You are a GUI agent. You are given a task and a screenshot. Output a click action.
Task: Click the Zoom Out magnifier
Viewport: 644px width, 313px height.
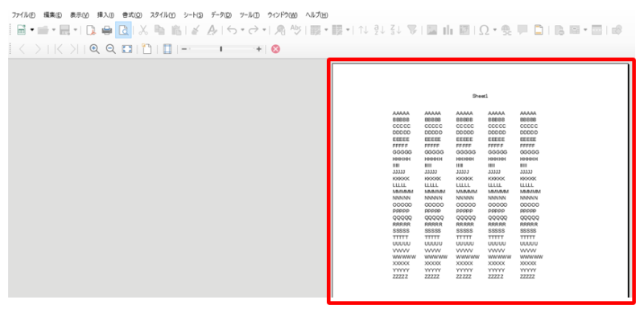pyautogui.click(x=110, y=49)
